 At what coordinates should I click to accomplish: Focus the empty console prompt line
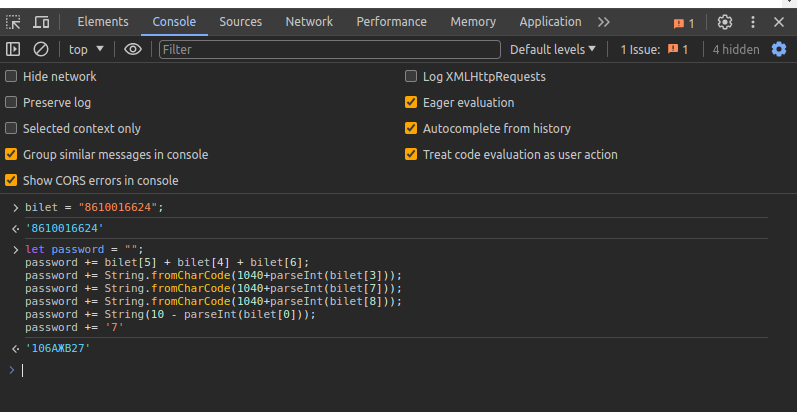click(x=398, y=370)
